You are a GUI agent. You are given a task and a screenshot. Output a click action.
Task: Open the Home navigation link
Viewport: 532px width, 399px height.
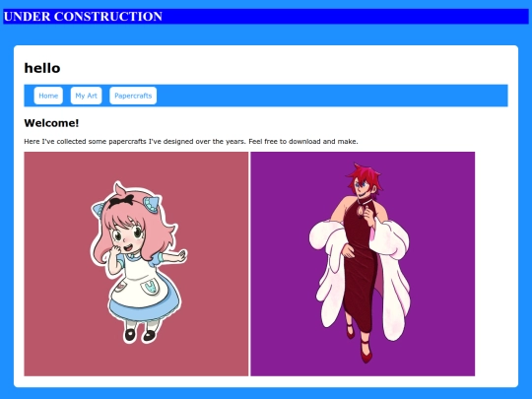tap(48, 96)
